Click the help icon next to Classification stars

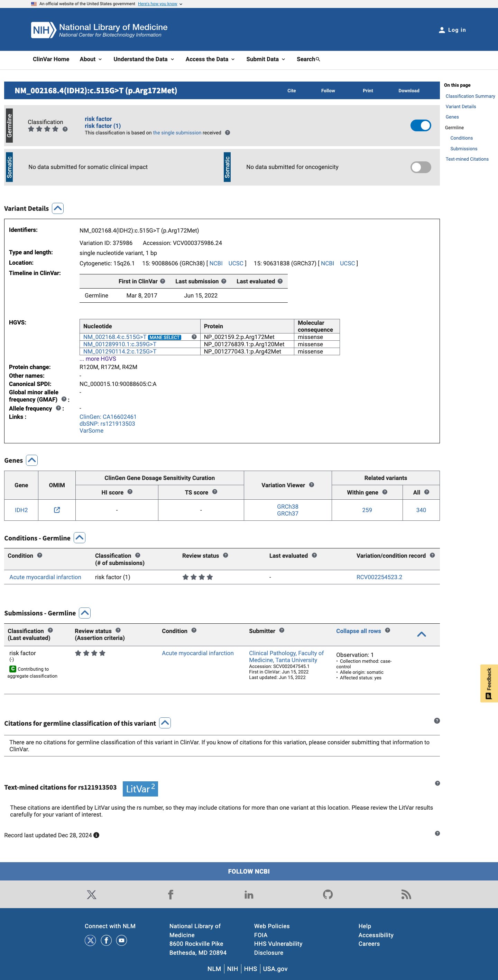pos(65,129)
